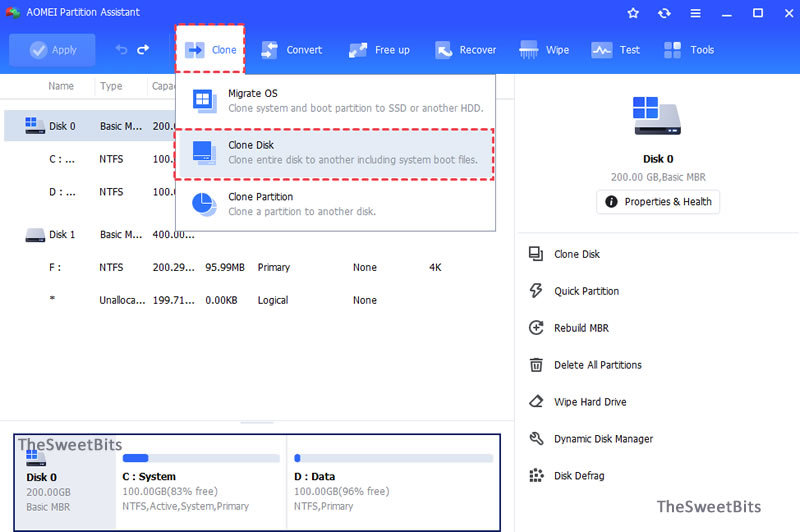Open the Clone menu
Screen dimensions: 800x532
click(x=210, y=49)
